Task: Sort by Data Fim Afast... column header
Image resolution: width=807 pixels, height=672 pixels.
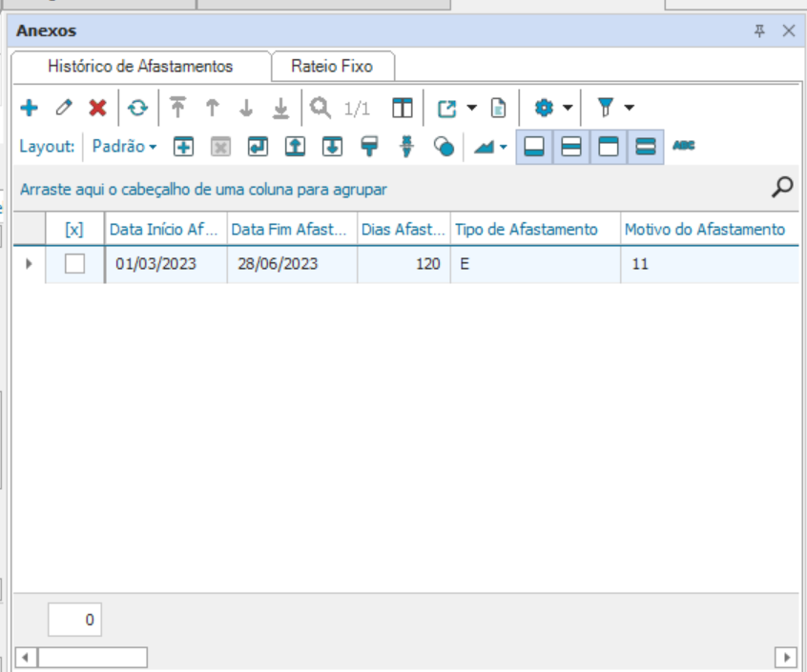Action: (292, 230)
